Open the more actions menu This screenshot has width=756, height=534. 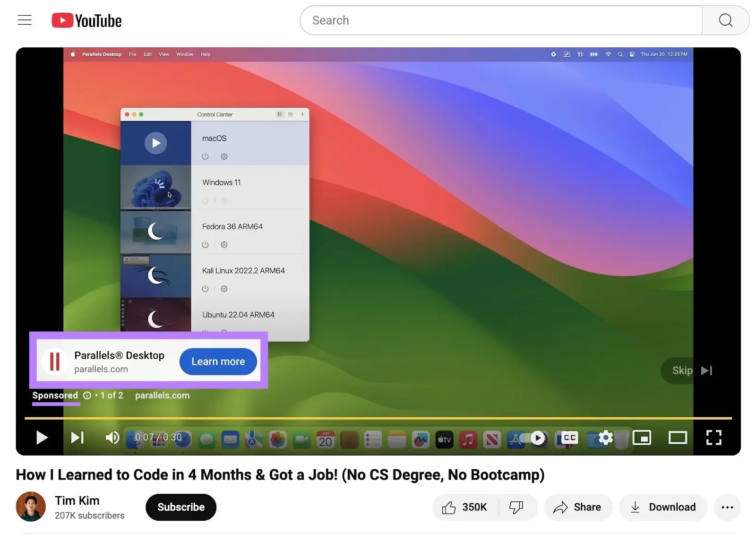(x=727, y=507)
